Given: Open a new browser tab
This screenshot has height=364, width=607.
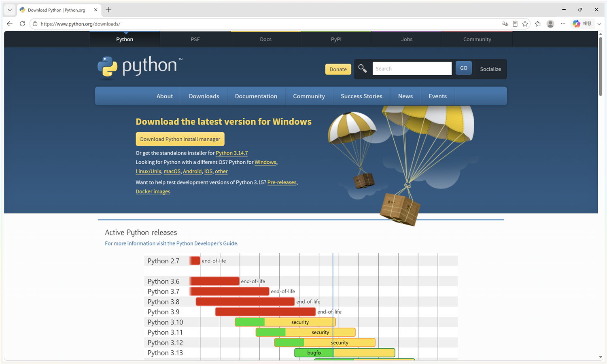Looking at the screenshot, I should click(x=108, y=10).
